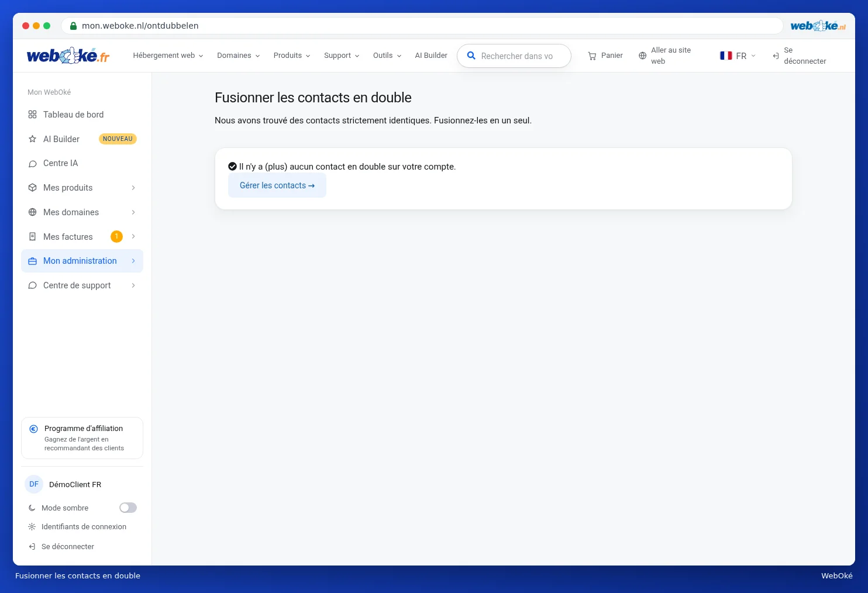Click Se déconnecter in the header

pos(799,56)
